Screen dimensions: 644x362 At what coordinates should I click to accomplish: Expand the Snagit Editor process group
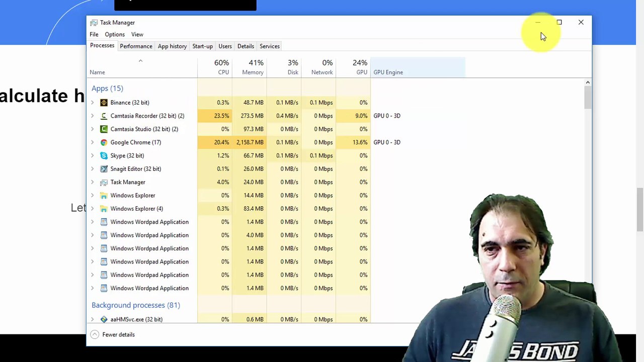(x=93, y=169)
